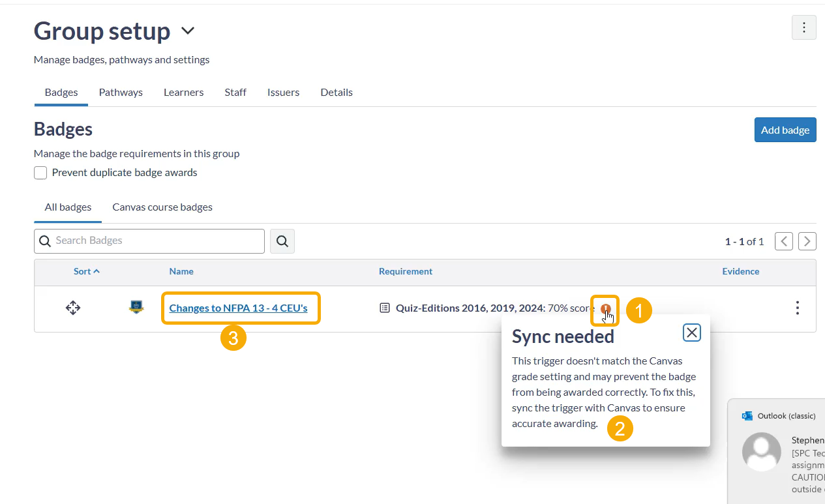Click the move handle for NFPA 13 badge
This screenshot has width=825, height=504.
pyautogui.click(x=73, y=308)
